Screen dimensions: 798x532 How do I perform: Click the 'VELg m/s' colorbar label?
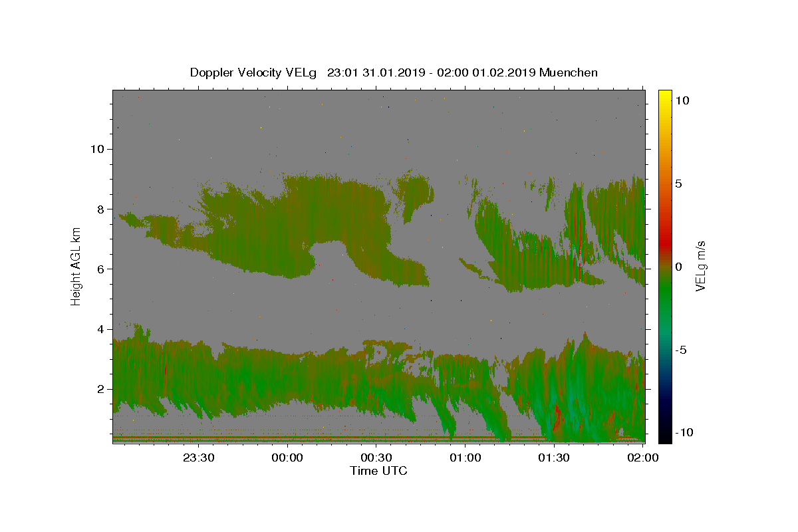tap(700, 266)
